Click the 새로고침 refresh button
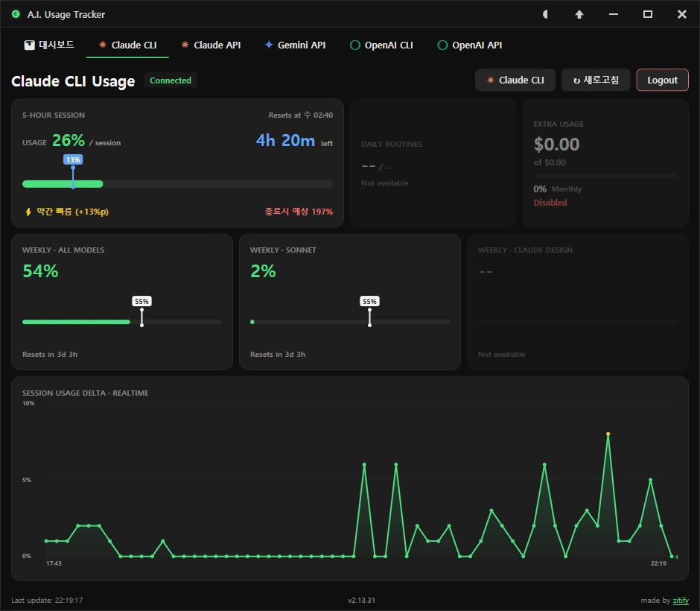Viewport: 700px width, 611px height. click(596, 80)
